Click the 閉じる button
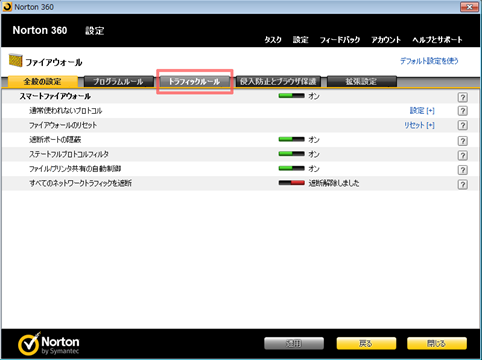The height and width of the screenshot is (360, 482). pos(437,343)
